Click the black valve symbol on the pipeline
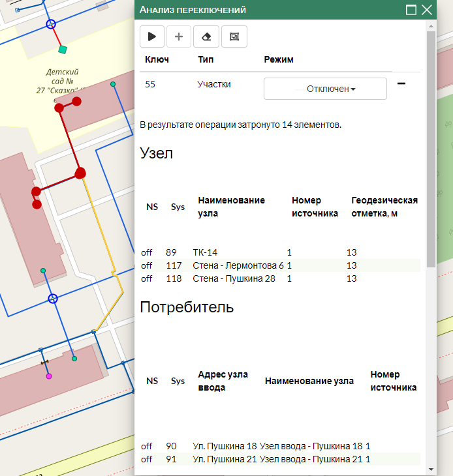The height and width of the screenshot is (476, 453). coord(44,363)
